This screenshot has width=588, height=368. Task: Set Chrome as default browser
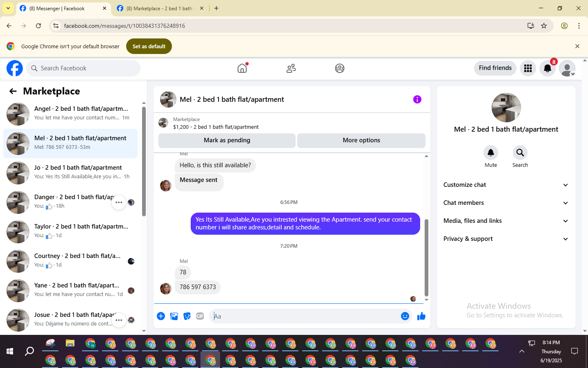click(149, 46)
